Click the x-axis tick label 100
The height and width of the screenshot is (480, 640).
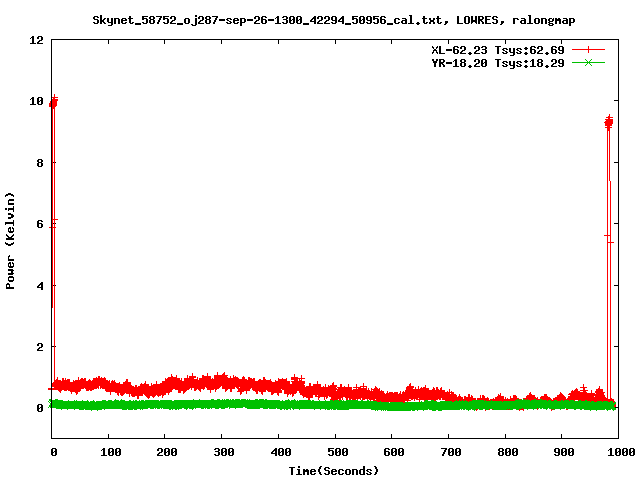click(111, 452)
